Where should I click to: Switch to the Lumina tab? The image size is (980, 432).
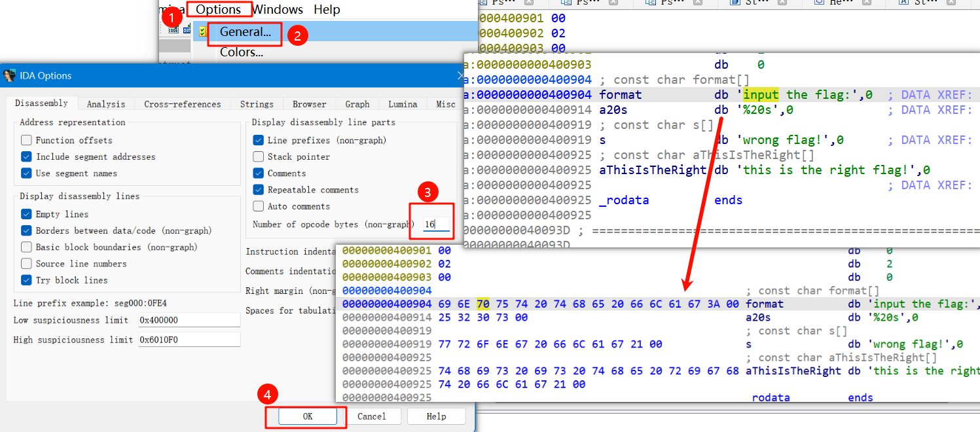pos(403,104)
